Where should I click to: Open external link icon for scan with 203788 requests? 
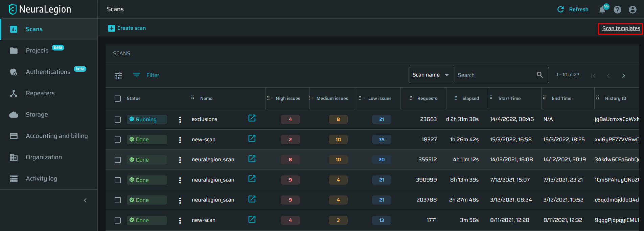point(252,199)
